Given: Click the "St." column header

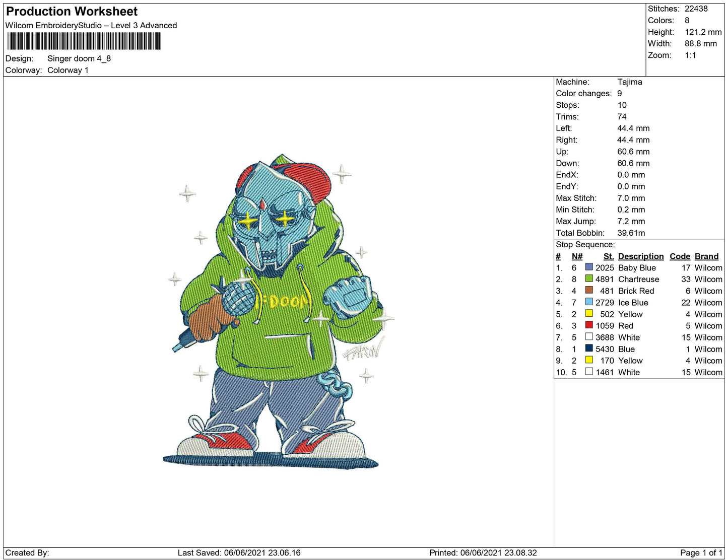Looking at the screenshot, I should pos(609,256).
